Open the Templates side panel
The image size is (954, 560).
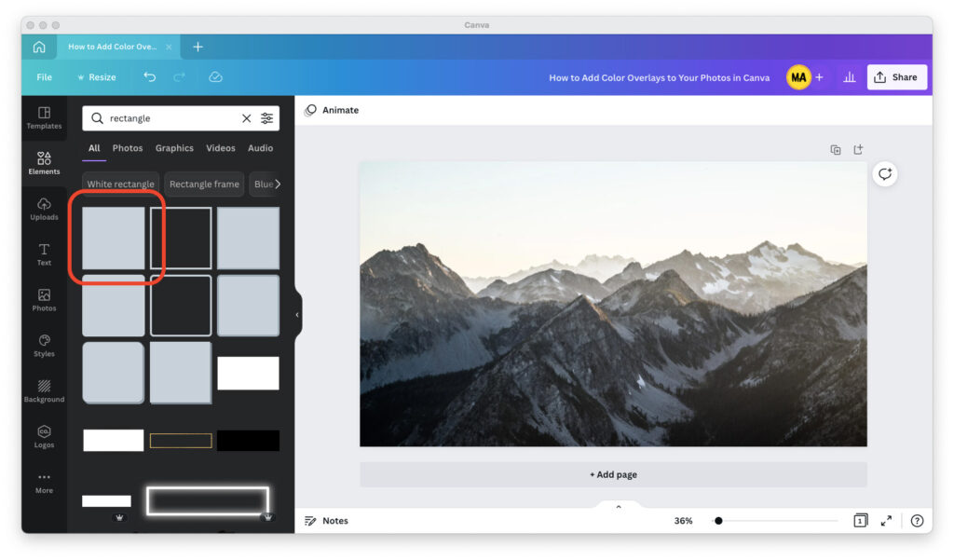(x=44, y=118)
